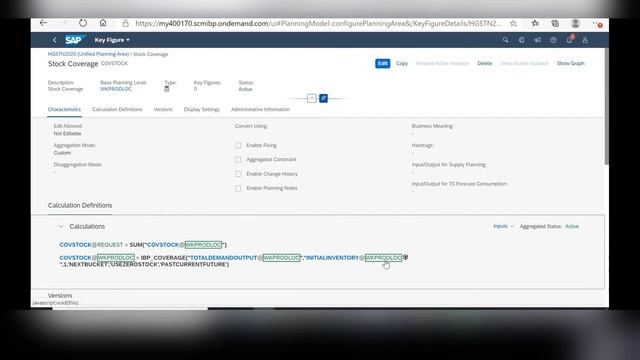Image resolution: width=640 pixels, height=360 pixels.
Task: Click the Aggregated Status 'Active' value
Action: (x=572, y=226)
